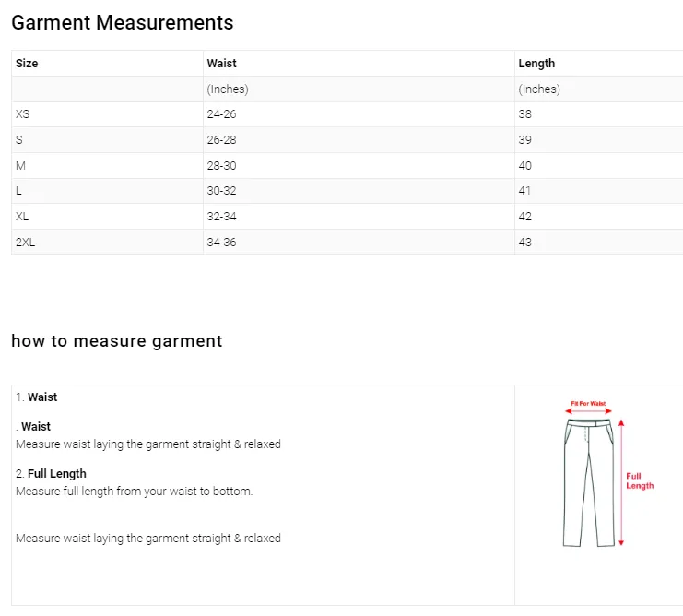Click the trousers measurement diagram image
This screenshot has width=683, height=616.
(608, 474)
